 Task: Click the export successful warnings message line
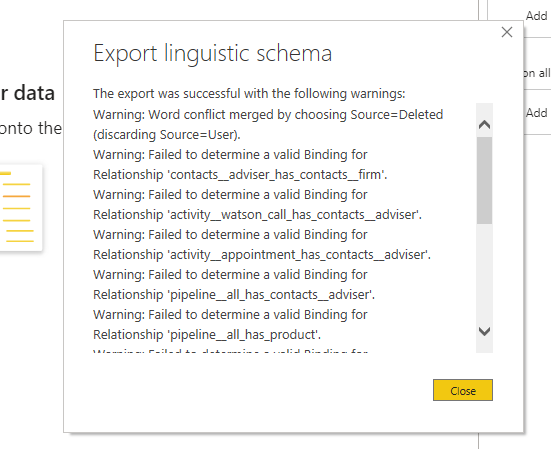[249, 94]
